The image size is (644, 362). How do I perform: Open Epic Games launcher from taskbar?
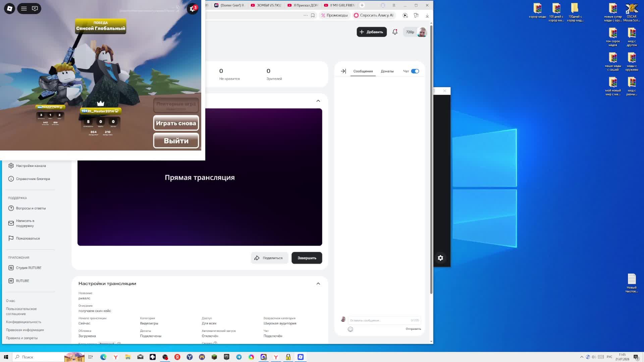226,357
